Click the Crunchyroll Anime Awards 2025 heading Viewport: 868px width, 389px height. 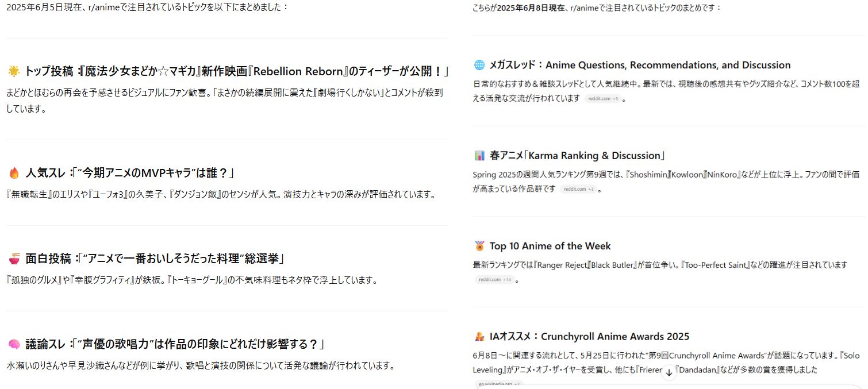point(589,337)
